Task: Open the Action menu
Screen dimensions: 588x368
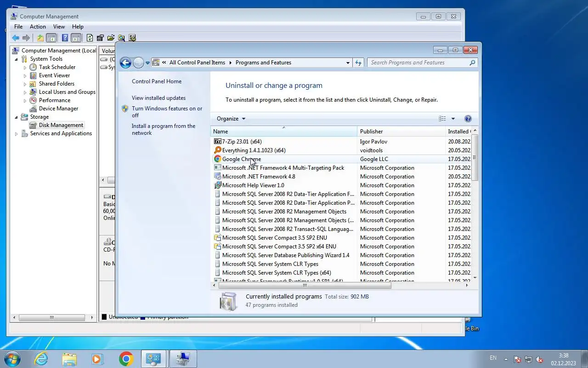Action: click(38, 27)
